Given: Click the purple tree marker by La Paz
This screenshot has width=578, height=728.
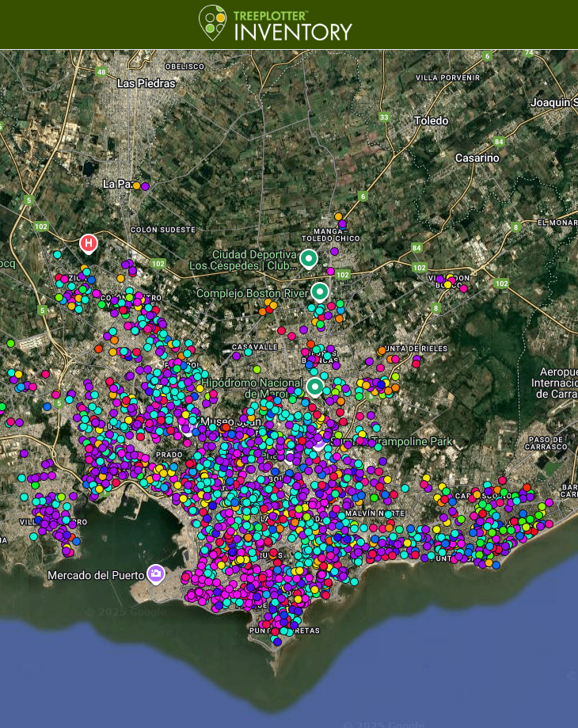Looking at the screenshot, I should tap(145, 186).
